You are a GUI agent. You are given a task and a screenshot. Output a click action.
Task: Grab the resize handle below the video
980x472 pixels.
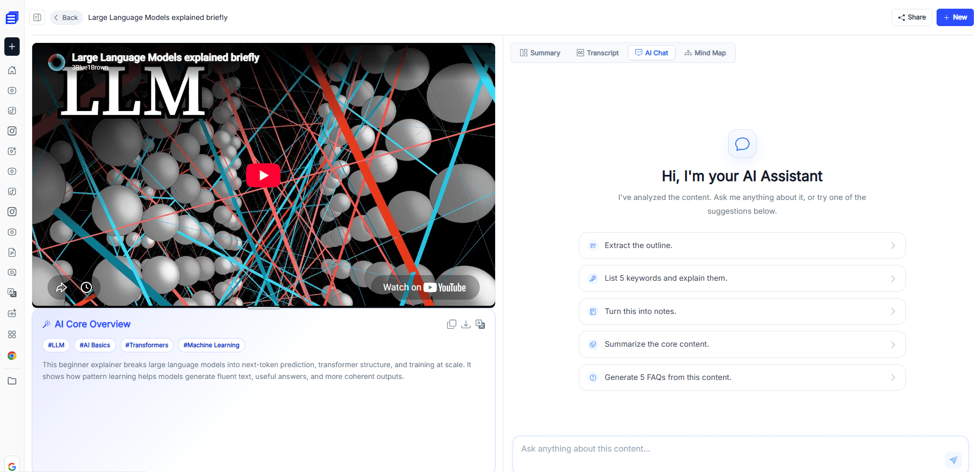(x=264, y=308)
